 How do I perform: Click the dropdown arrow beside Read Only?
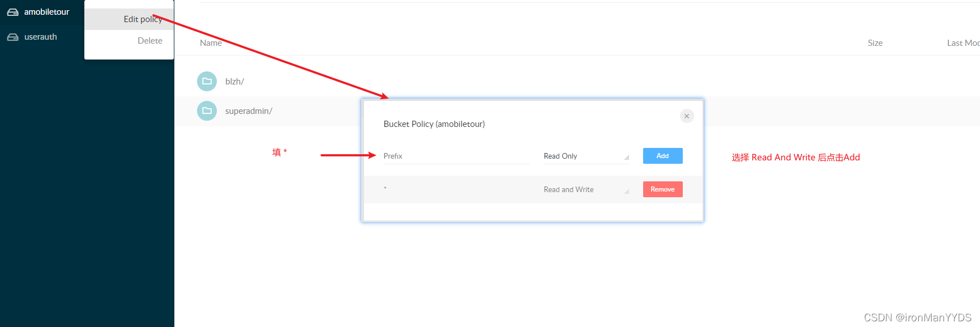coord(626,158)
